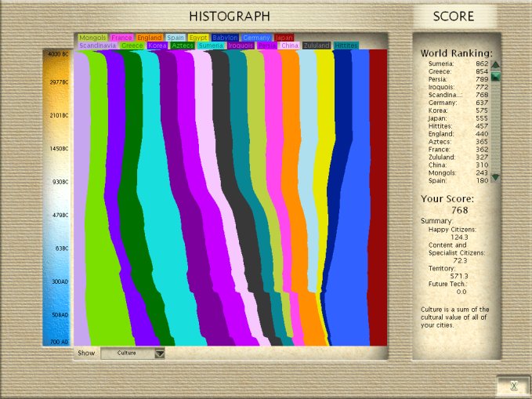Click the Mongols legend swatch

coord(93,38)
